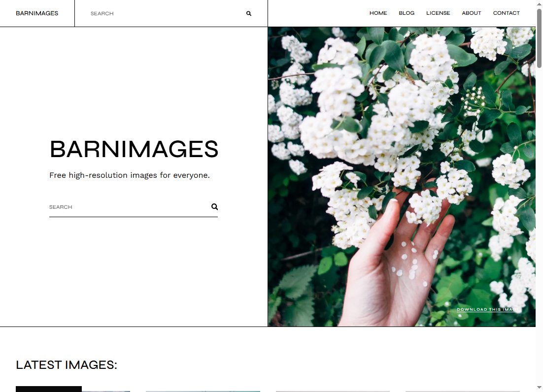Click the magnifier icon in the top search bar
Viewport: 543px width, 392px height.
click(249, 13)
